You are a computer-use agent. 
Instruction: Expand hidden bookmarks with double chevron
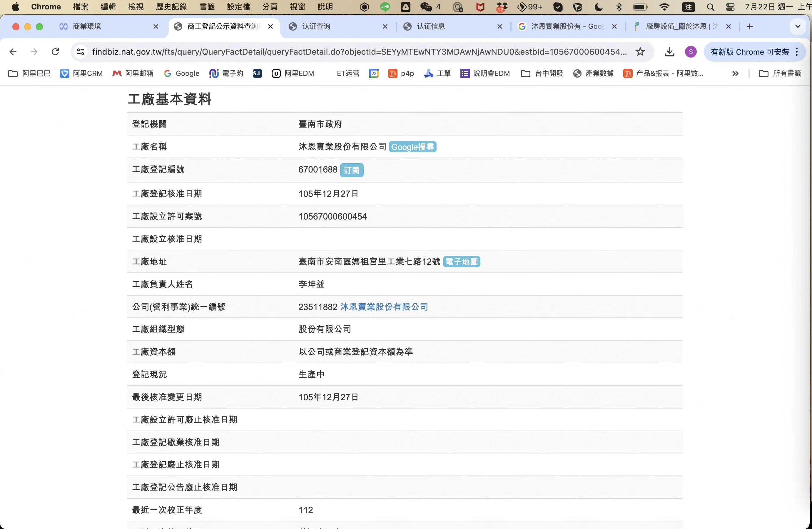click(x=735, y=73)
